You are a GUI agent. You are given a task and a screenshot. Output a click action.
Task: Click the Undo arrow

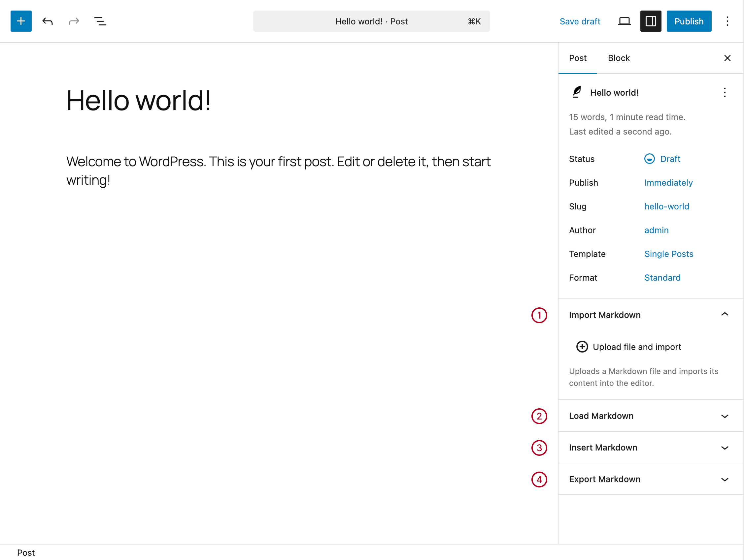coord(48,21)
